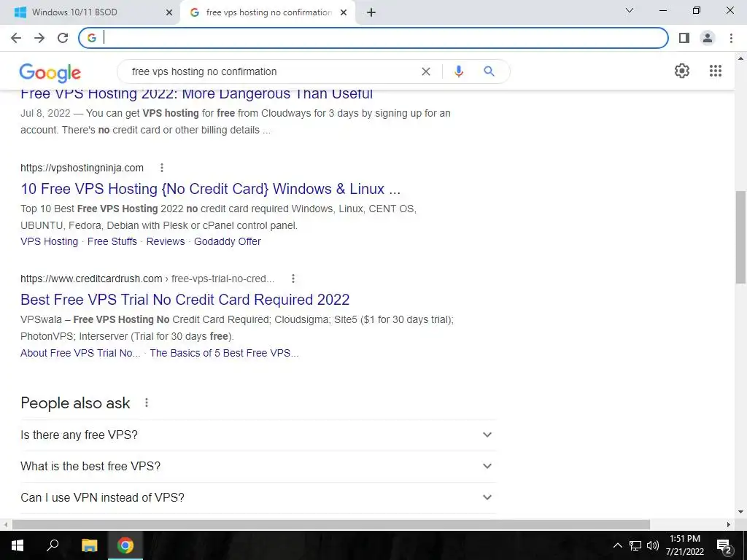
Task: Click the creditcardrush.com URL breadcrumb
Action: (x=147, y=279)
